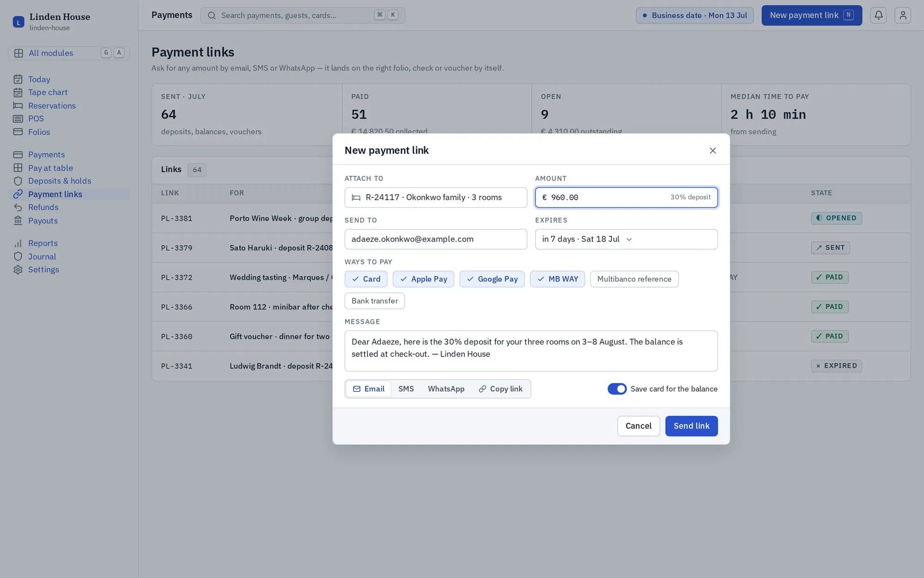Click chain icon on Copy link

coord(482,389)
